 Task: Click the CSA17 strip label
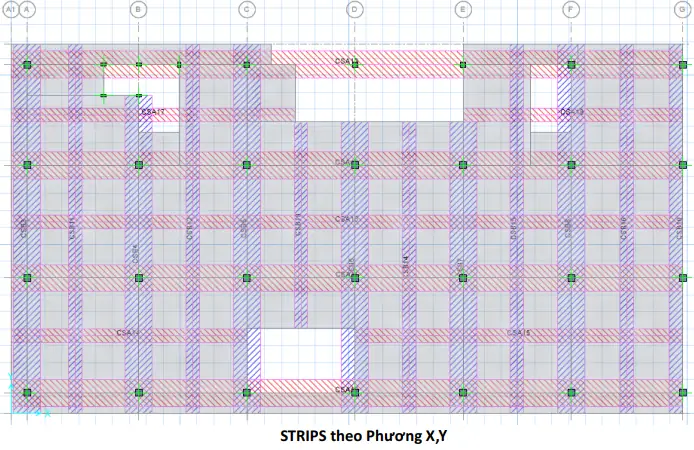(153, 112)
